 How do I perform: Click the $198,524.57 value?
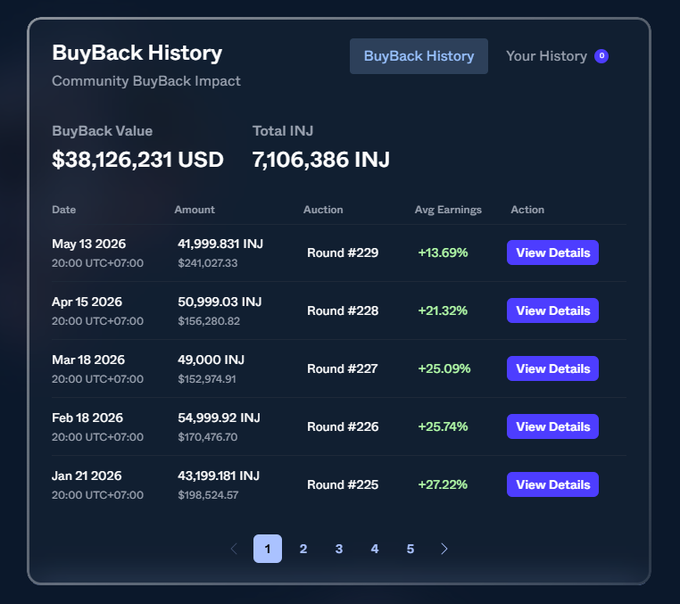(x=208, y=495)
